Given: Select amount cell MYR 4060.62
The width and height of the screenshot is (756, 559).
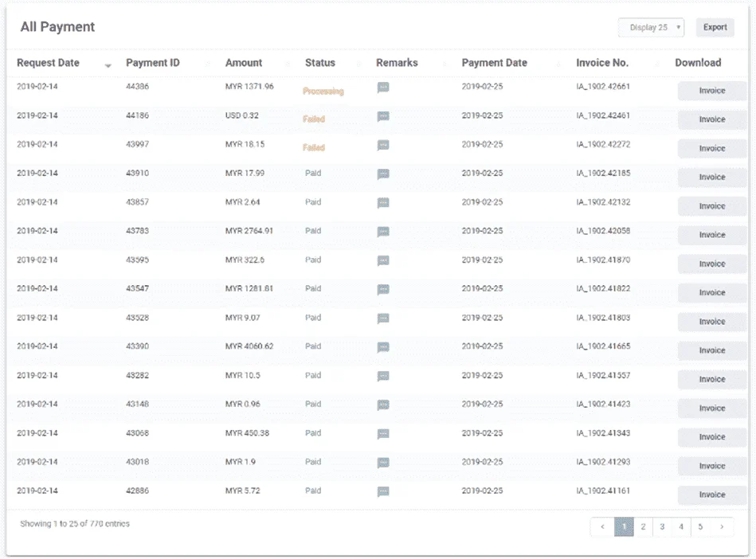Looking at the screenshot, I should pos(249,346).
